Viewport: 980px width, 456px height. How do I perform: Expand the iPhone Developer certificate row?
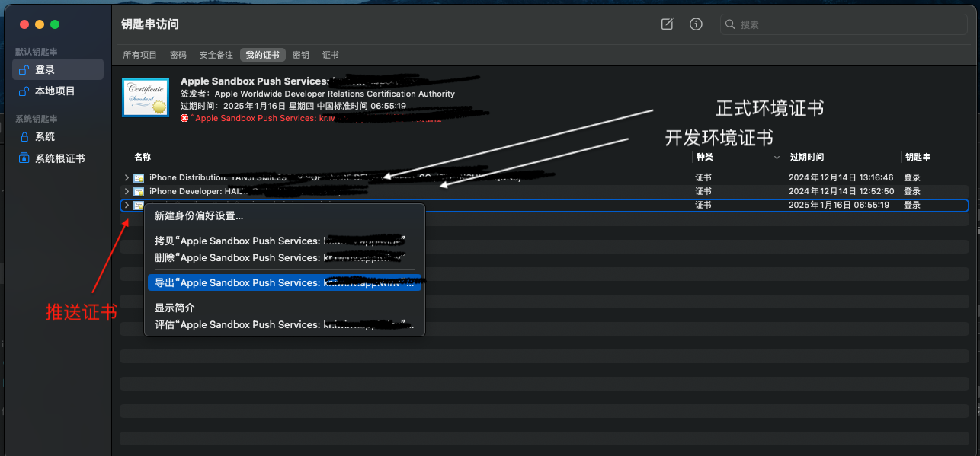(127, 191)
